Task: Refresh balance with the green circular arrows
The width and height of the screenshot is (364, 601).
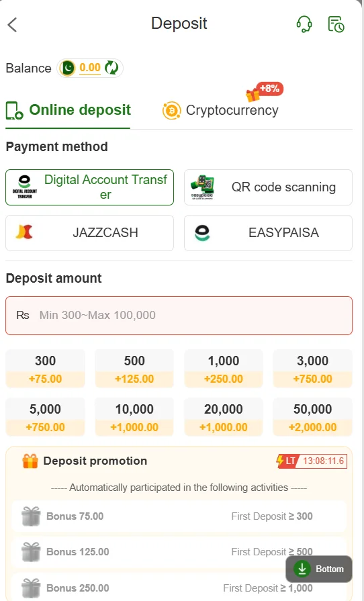Action: (111, 68)
